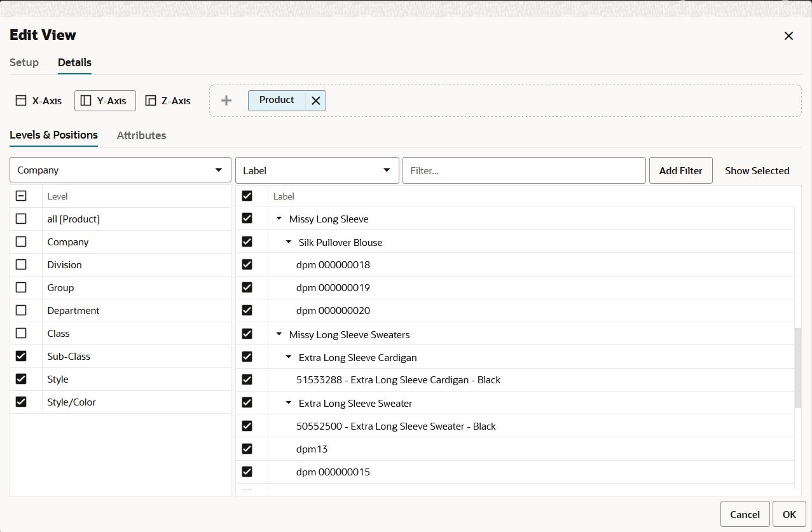This screenshot has height=532, width=812.
Task: Select the X-Axis layout icon
Action: pyautogui.click(x=21, y=100)
